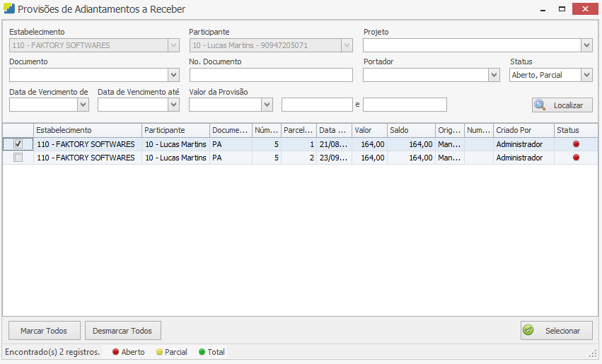Check the second row checkbox
602x364 pixels.
(x=18, y=158)
